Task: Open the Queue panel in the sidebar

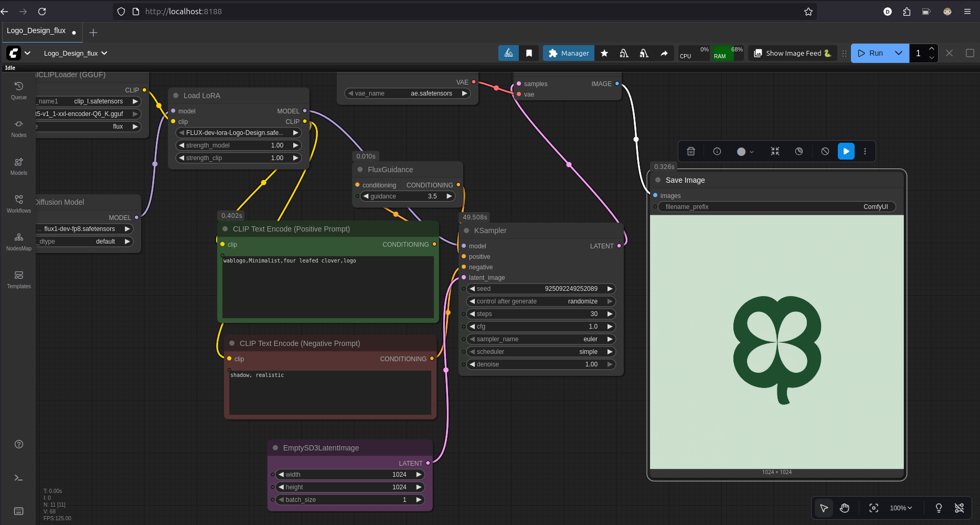Action: [18, 89]
